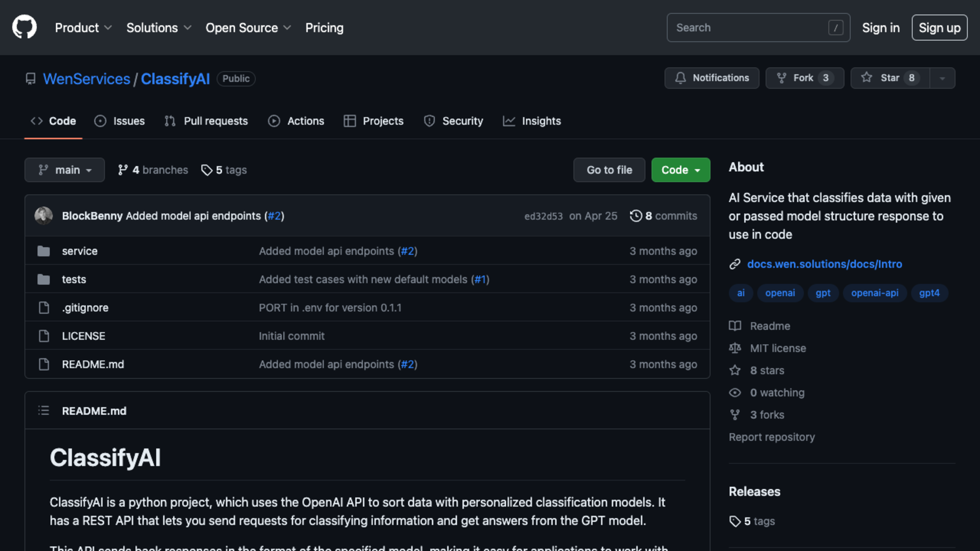Viewport: 980px width, 551px height.
Task: Switch to the Actions tab
Action: point(296,121)
